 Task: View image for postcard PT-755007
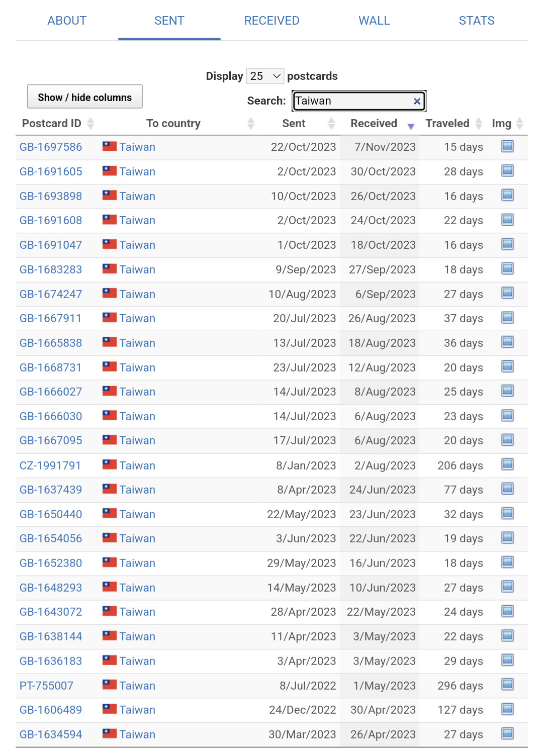click(x=507, y=685)
